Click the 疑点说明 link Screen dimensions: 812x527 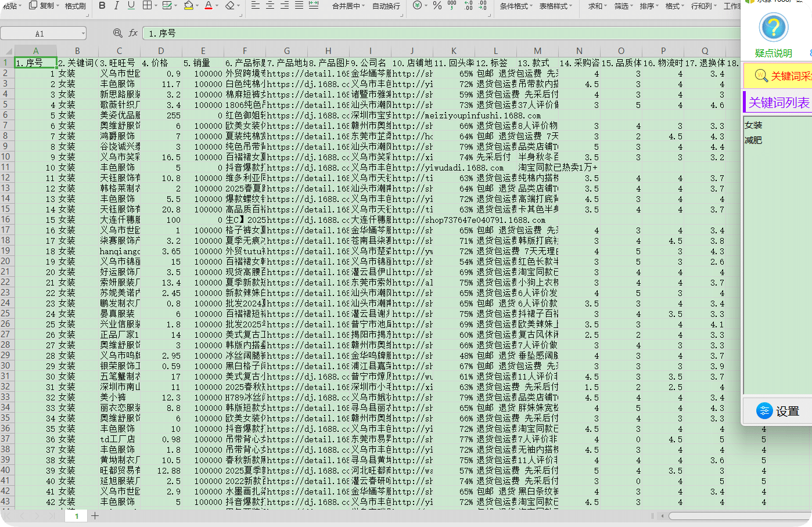[773, 53]
